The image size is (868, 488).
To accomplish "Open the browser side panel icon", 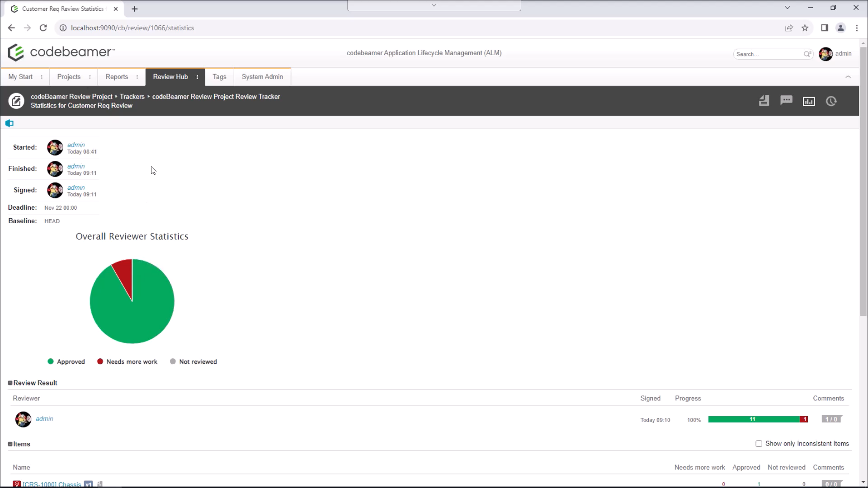I will (825, 28).
